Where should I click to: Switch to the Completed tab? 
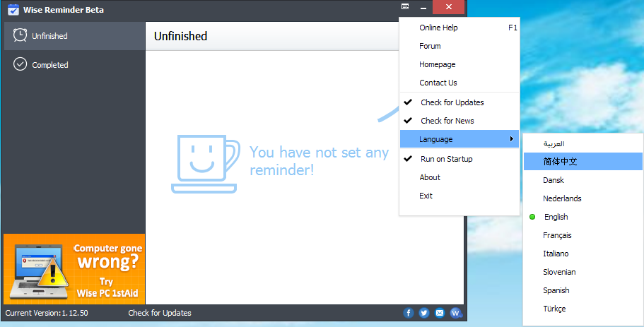point(74,64)
